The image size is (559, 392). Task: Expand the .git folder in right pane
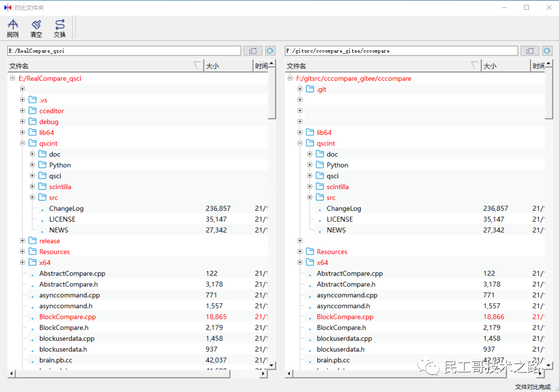click(x=300, y=89)
